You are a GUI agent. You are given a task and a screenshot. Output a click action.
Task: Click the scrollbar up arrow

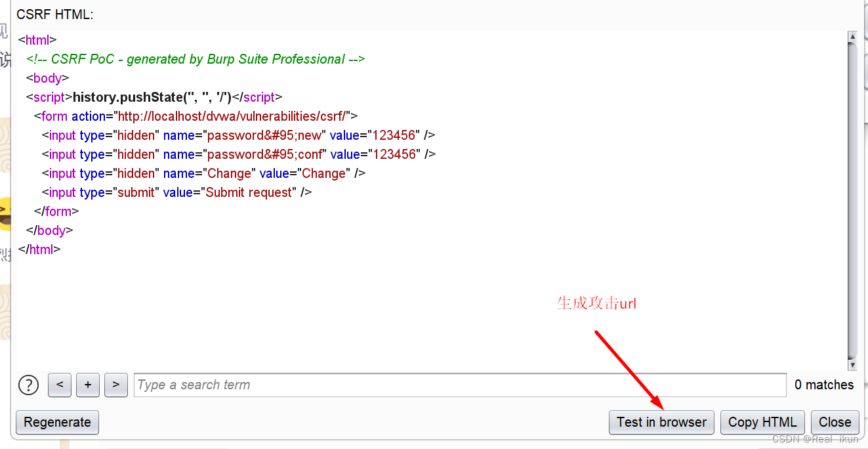[x=852, y=37]
